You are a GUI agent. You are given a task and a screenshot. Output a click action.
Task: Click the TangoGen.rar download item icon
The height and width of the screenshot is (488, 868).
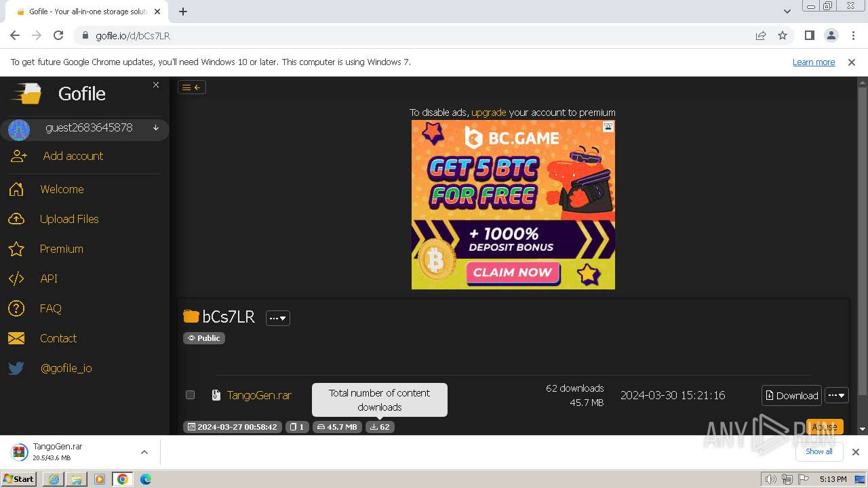(x=20, y=452)
